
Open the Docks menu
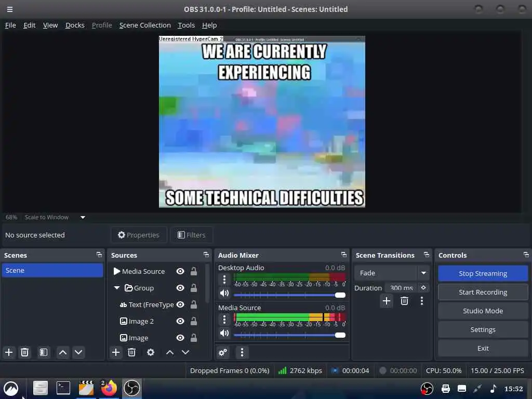coord(75,25)
